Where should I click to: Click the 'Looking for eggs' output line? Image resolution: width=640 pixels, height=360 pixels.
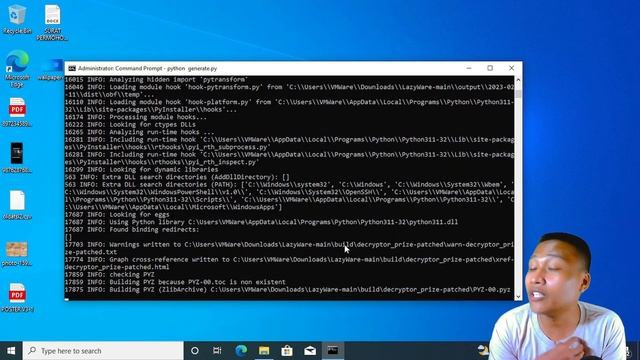[117, 215]
